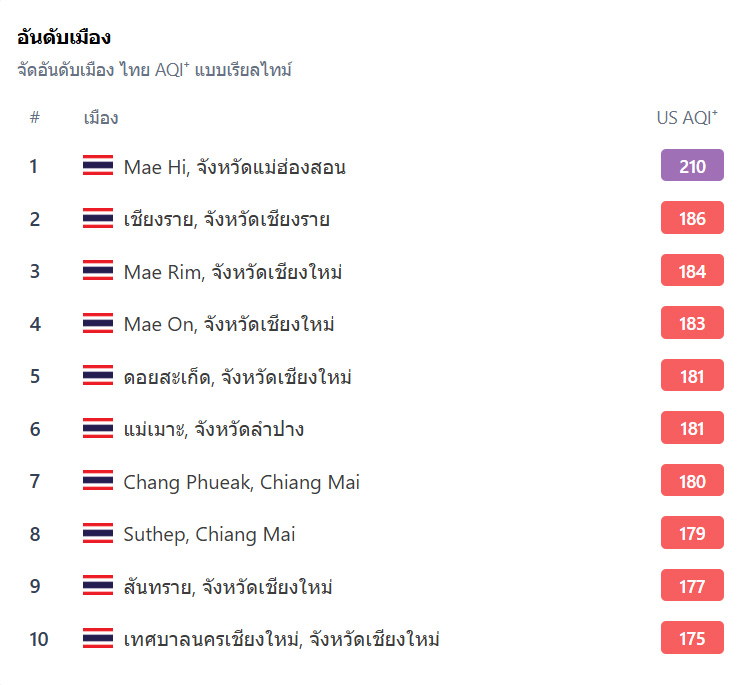Click the flag icon beside ดอยสะเก็ด

pyautogui.click(x=98, y=375)
